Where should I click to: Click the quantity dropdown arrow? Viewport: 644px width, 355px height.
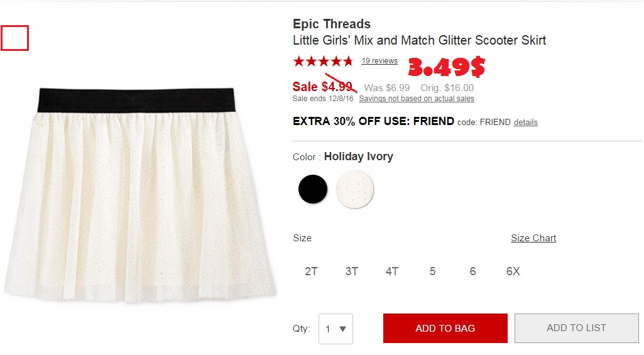click(x=343, y=329)
